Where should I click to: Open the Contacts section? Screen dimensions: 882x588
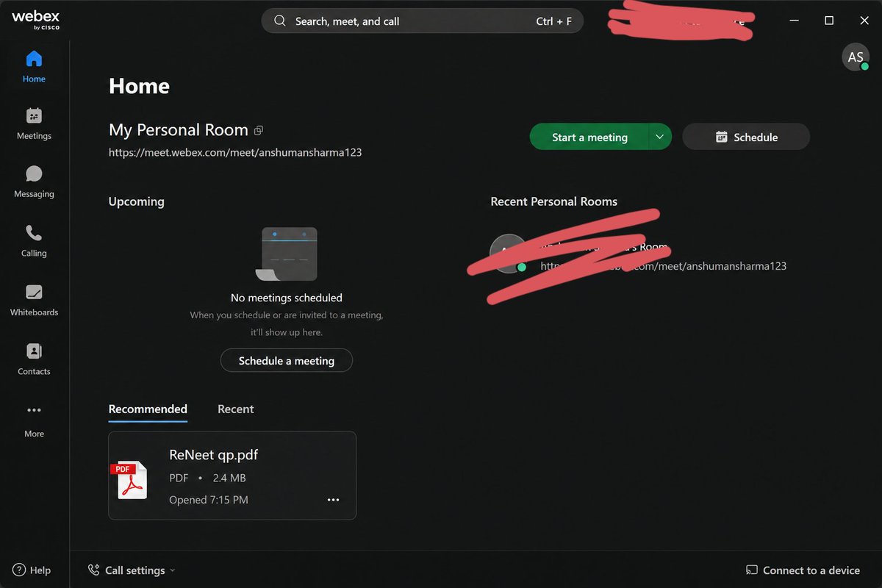point(34,359)
